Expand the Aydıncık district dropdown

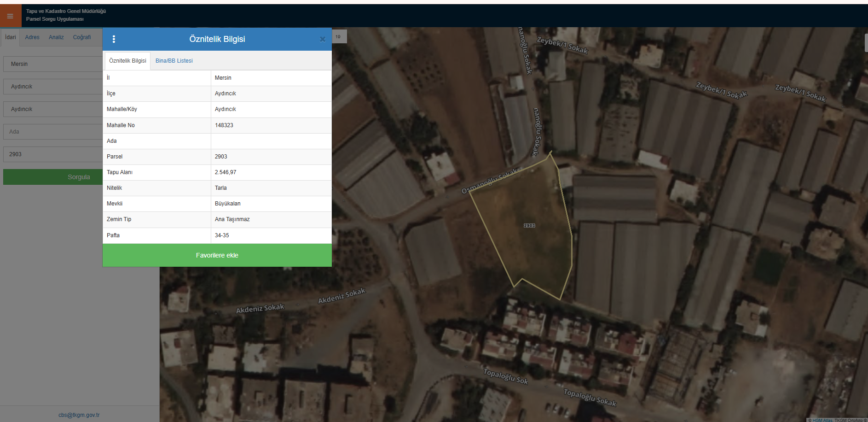(53, 87)
